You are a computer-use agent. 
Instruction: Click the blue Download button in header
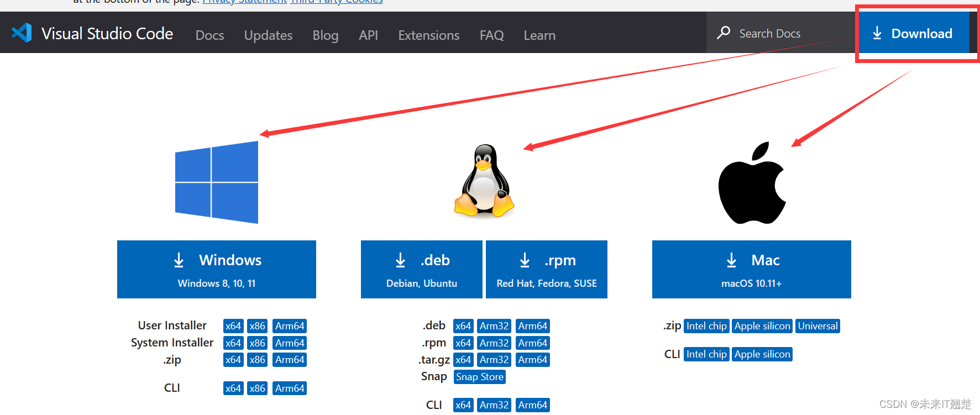coord(914,33)
